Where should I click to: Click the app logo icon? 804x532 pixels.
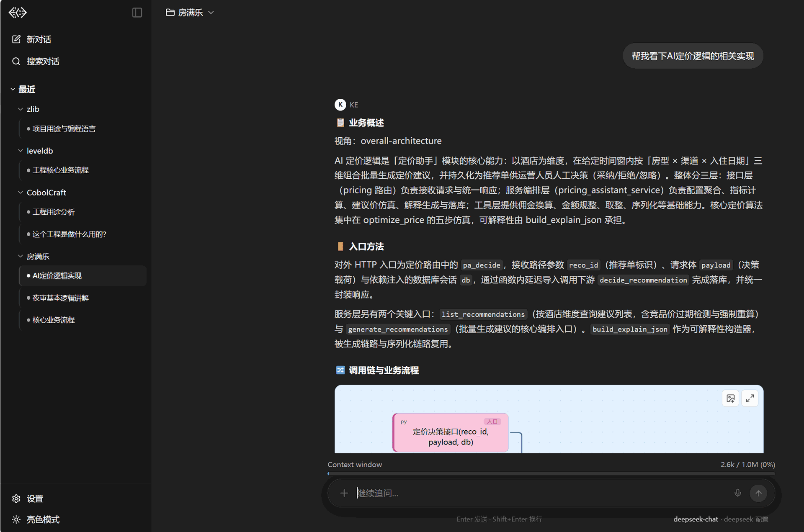tap(18, 13)
